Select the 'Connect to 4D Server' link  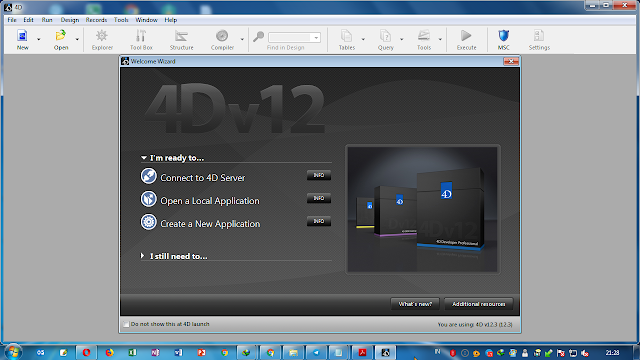(203, 178)
